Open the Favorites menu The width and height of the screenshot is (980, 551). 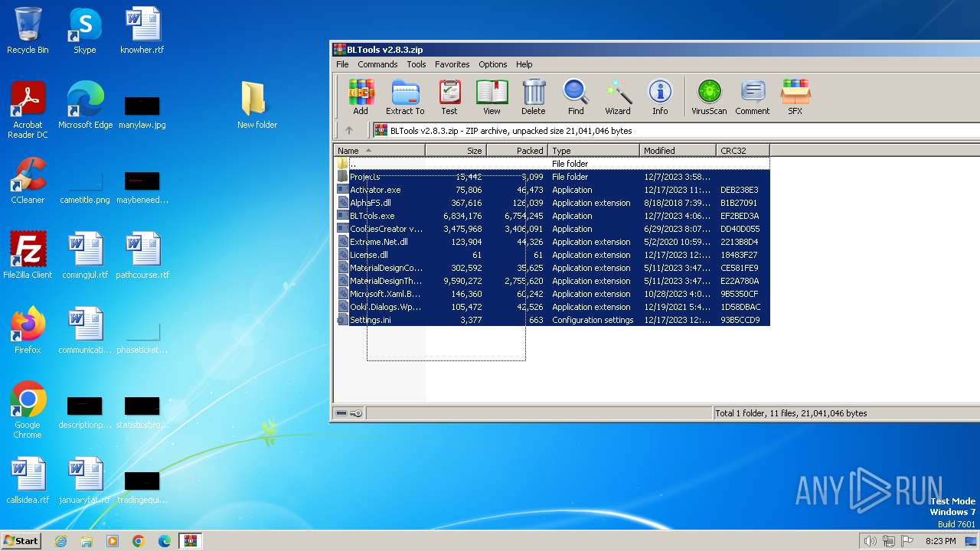[452, 64]
